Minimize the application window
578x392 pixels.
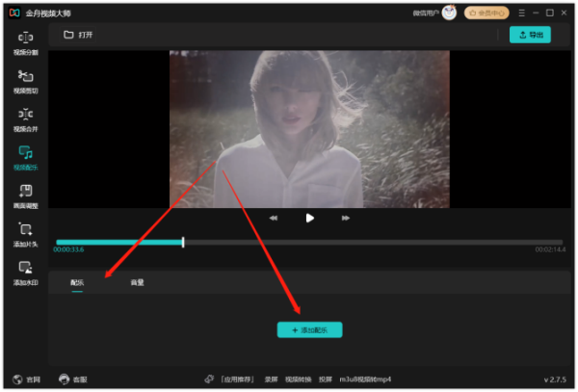[x=536, y=13]
